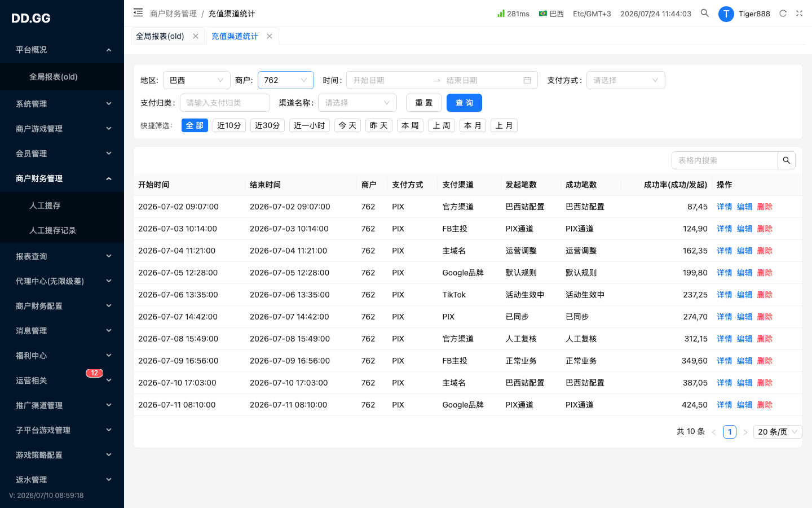Select the 上月 quick filter
The image size is (812, 508).
pos(504,125)
